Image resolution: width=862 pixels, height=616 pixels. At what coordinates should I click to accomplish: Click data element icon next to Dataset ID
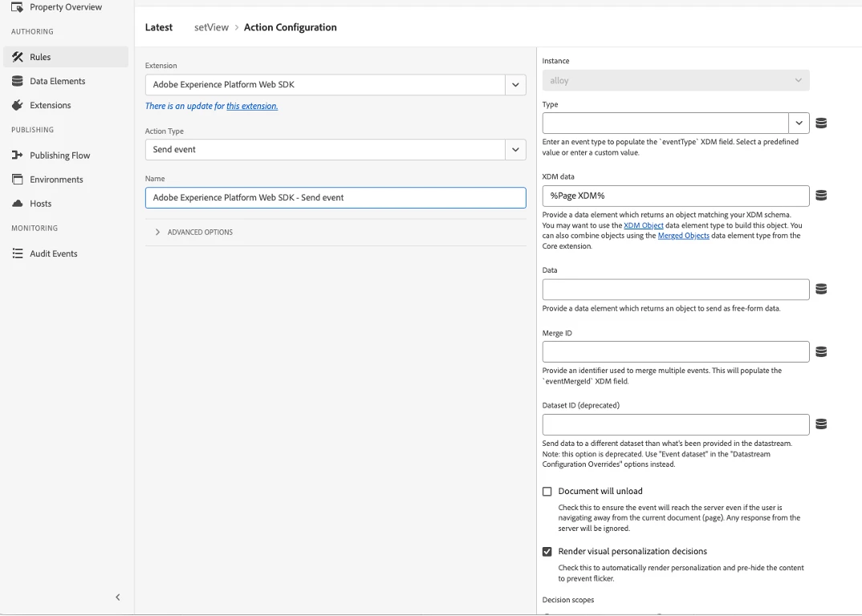(x=821, y=423)
